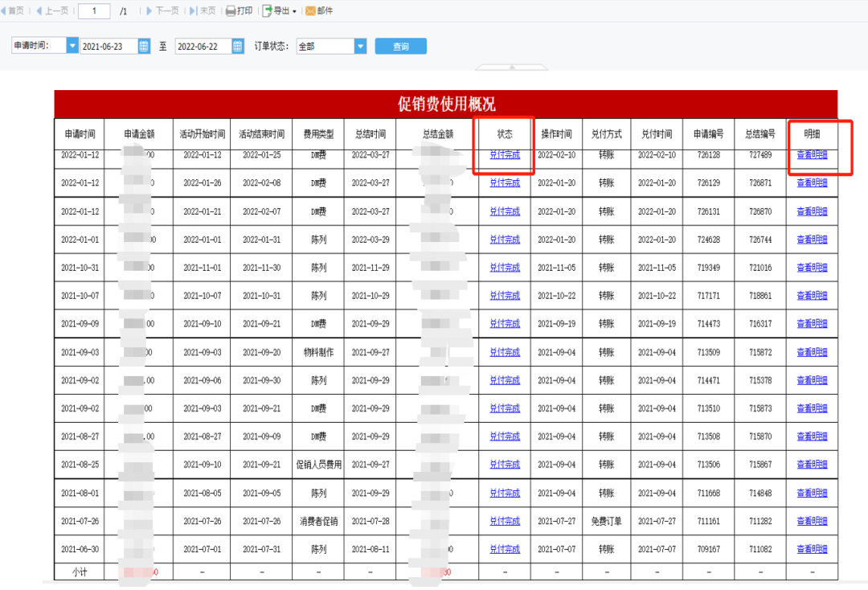Click the 查询 query button
This screenshot has height=590, width=868.
[x=401, y=47]
